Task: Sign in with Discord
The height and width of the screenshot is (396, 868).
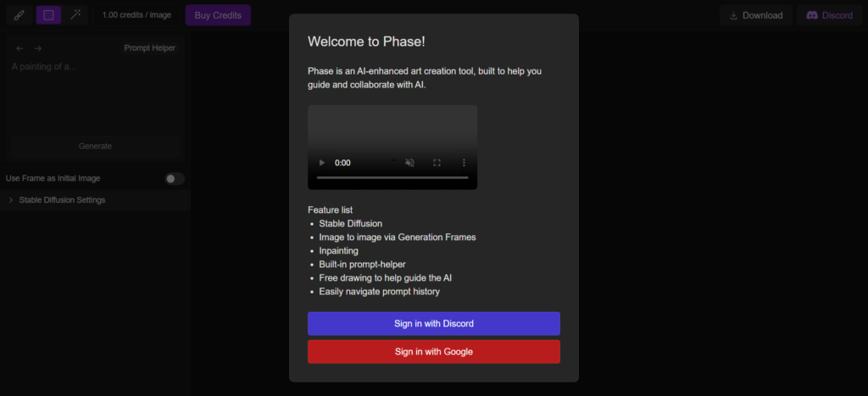Action: tap(433, 324)
